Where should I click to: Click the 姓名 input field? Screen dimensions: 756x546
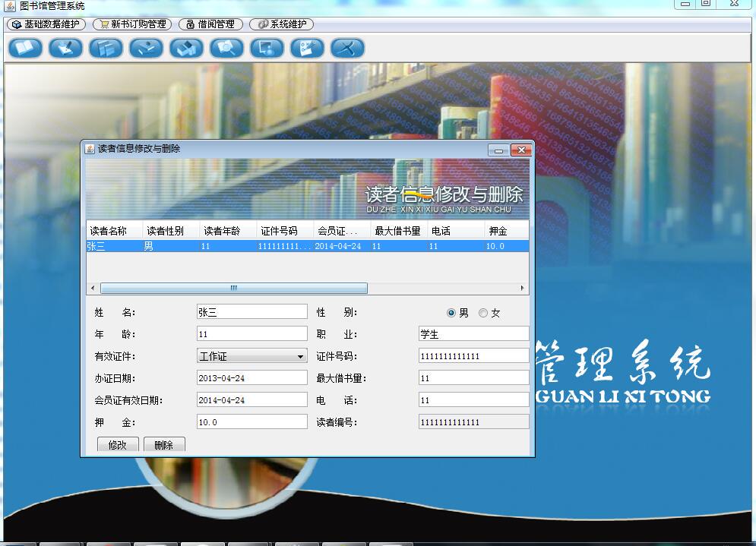(x=252, y=312)
